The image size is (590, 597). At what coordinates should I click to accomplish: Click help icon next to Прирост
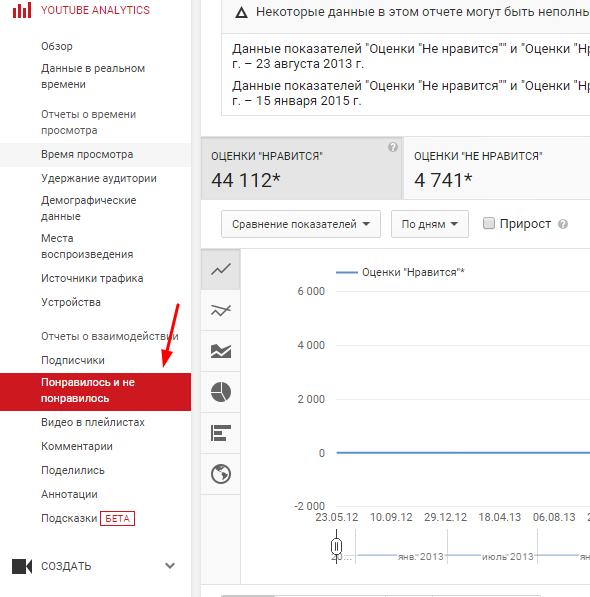tap(563, 224)
